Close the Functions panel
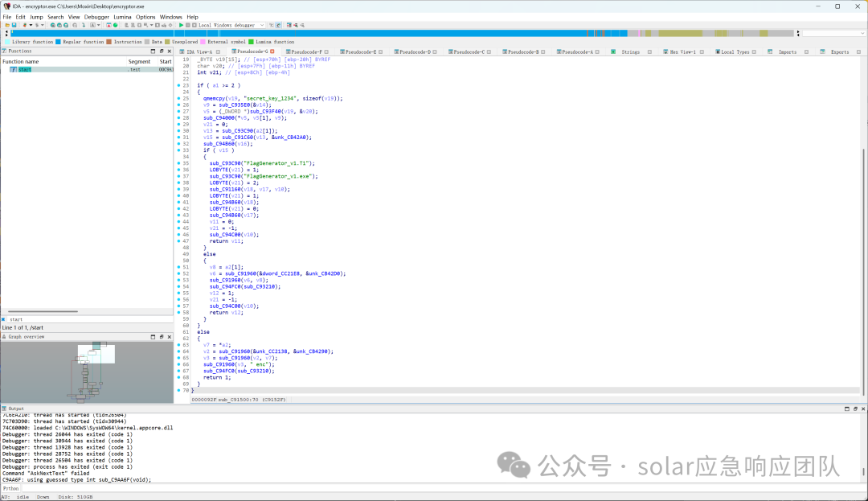 [x=170, y=51]
